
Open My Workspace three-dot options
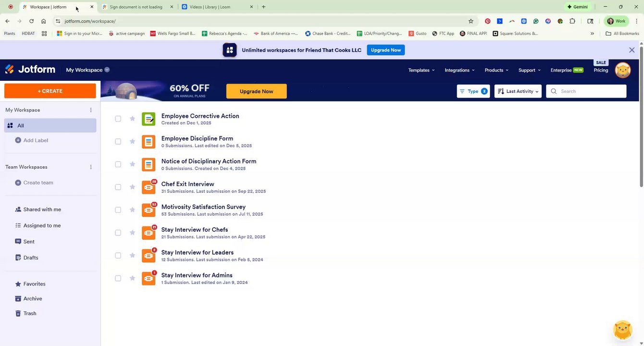pos(91,110)
